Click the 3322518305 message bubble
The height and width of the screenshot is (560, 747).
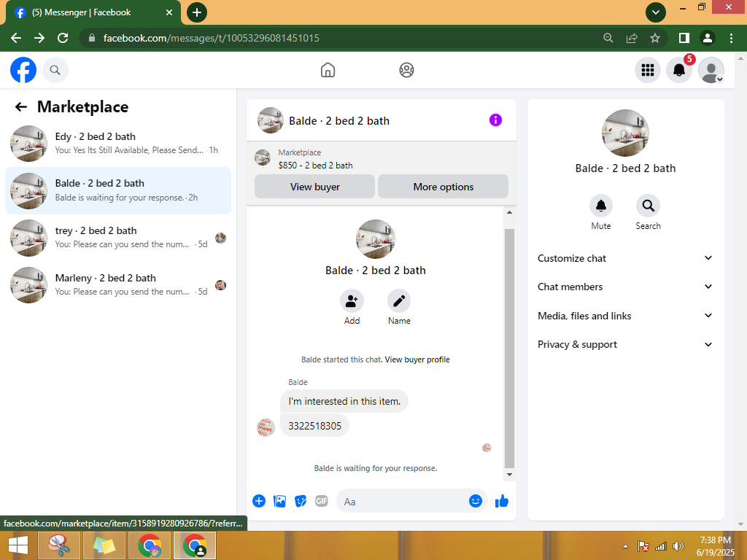[x=314, y=426]
